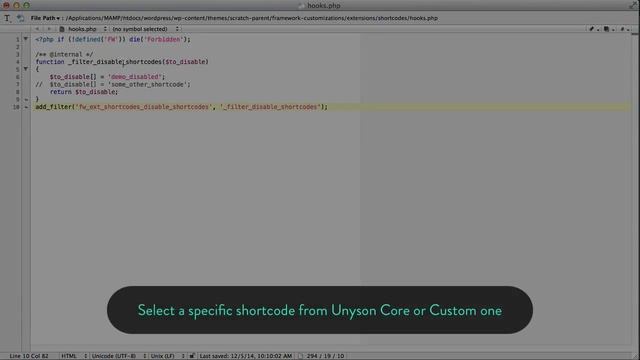This screenshot has height=360, width=640.
Task: Click the full file path text in toolbar
Action: [252, 18]
